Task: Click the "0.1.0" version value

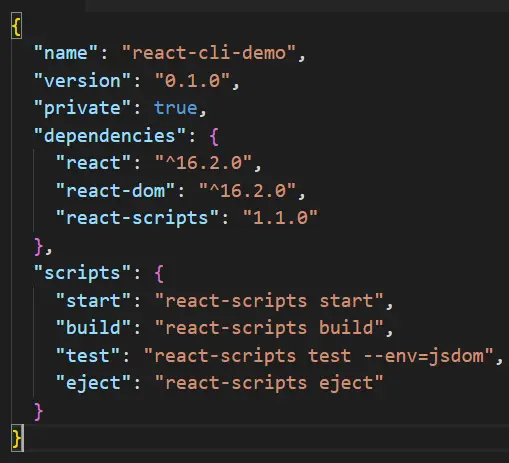Action: pyautogui.click(x=192, y=80)
